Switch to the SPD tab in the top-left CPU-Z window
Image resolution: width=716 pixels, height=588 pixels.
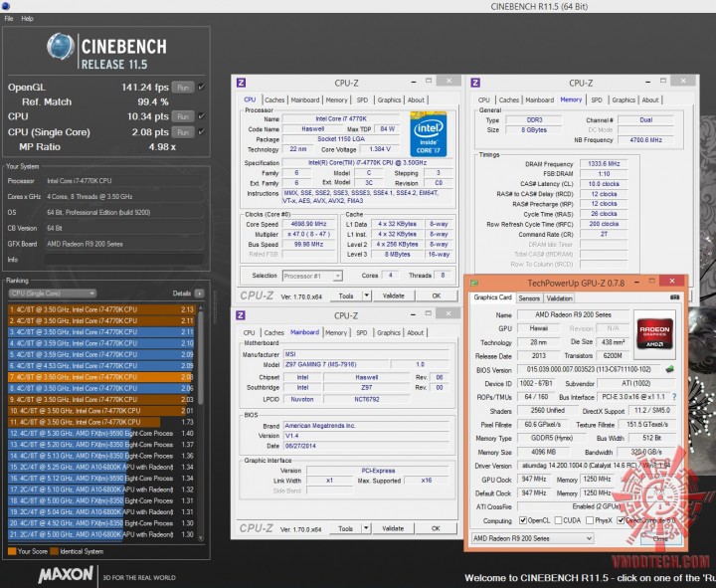[x=362, y=100]
